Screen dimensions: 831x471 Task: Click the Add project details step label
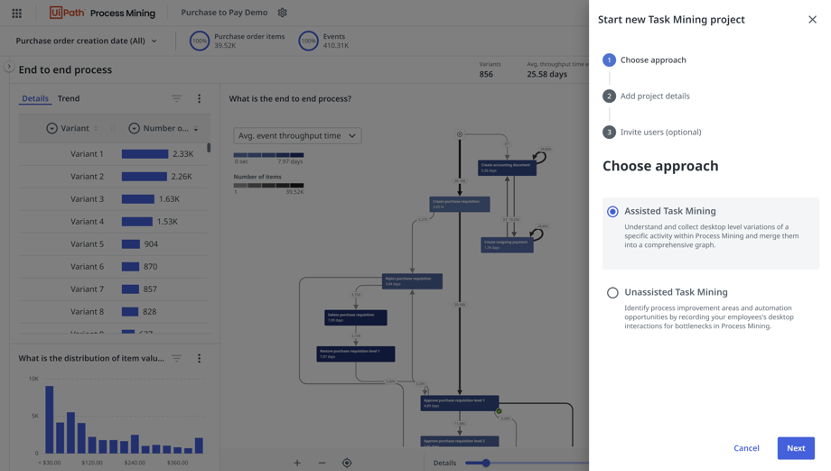pos(655,96)
